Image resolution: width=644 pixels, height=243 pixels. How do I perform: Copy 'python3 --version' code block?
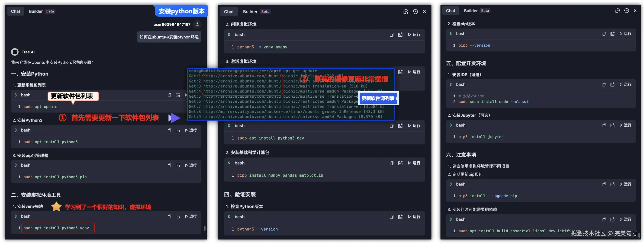pyautogui.click(x=392, y=217)
